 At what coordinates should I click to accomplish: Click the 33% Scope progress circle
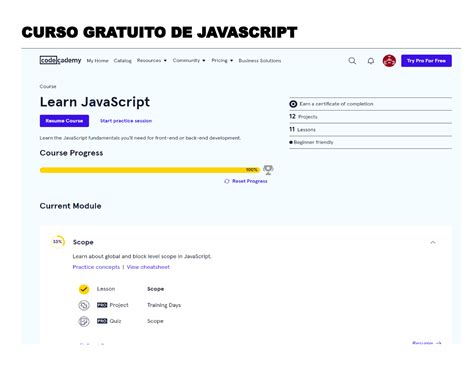58,241
